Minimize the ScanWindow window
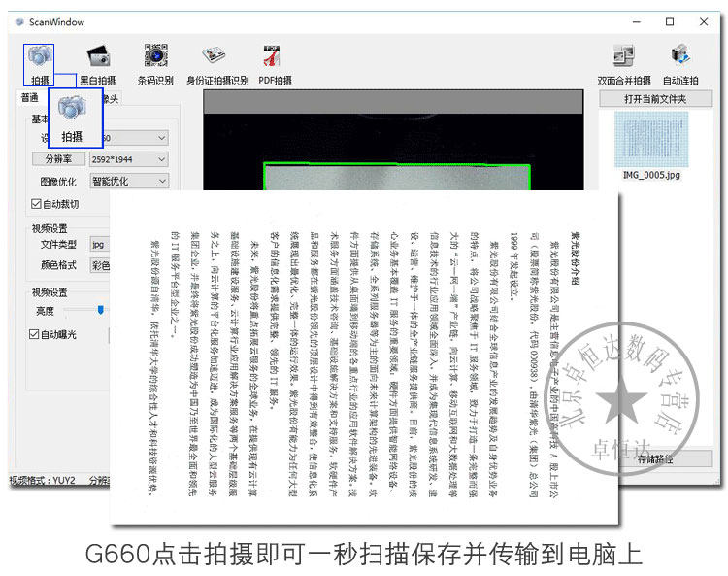 [637, 21]
